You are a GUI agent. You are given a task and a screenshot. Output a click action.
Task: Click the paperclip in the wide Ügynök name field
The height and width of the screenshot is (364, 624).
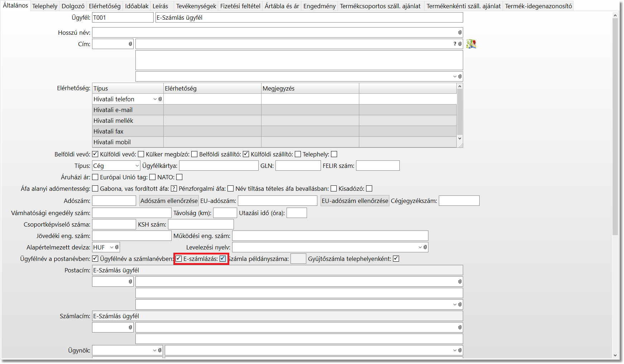460,350
